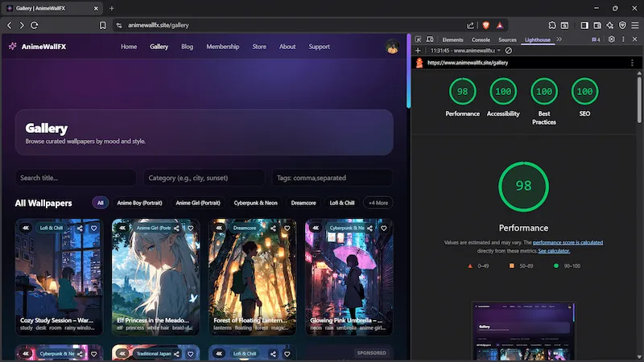Switch to the DevTools Elements tab

(x=452, y=39)
